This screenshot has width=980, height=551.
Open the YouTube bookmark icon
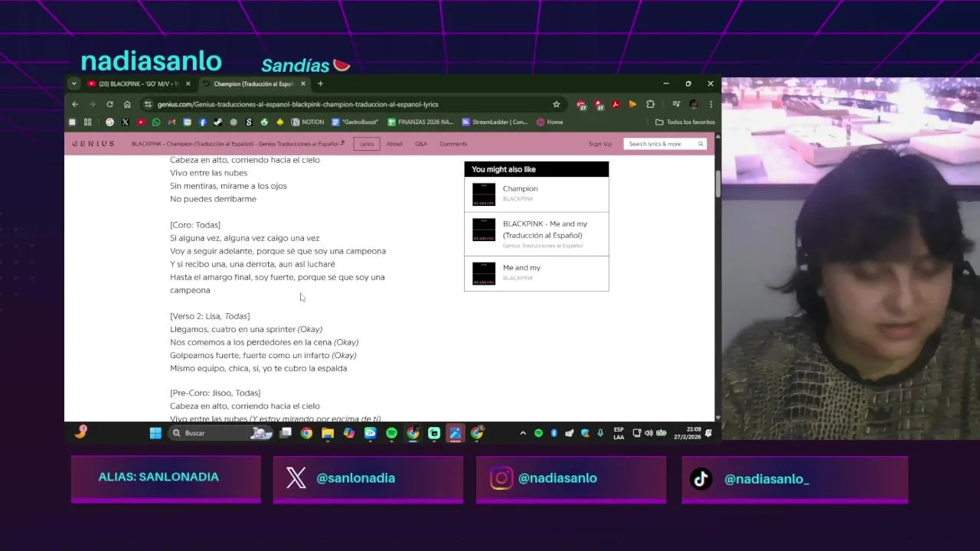[x=141, y=122]
